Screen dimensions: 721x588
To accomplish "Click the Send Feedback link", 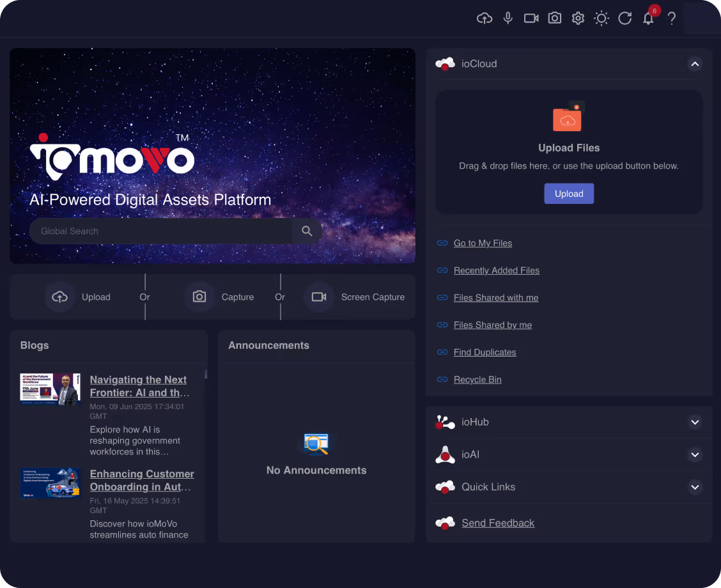I will click(498, 523).
